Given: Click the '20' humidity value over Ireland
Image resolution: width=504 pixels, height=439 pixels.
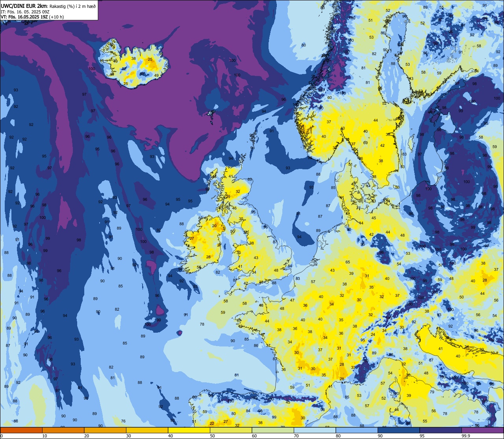Looking at the screenshot, I should pyautogui.click(x=214, y=226).
